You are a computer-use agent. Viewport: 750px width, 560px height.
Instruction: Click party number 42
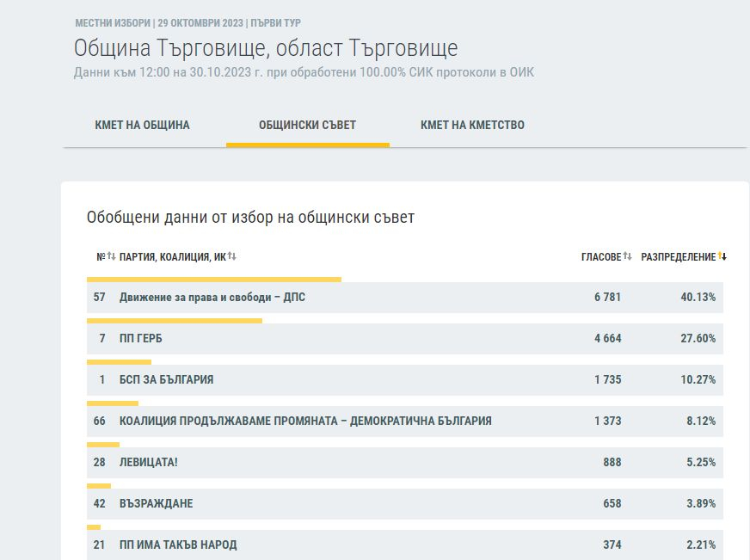pos(99,503)
